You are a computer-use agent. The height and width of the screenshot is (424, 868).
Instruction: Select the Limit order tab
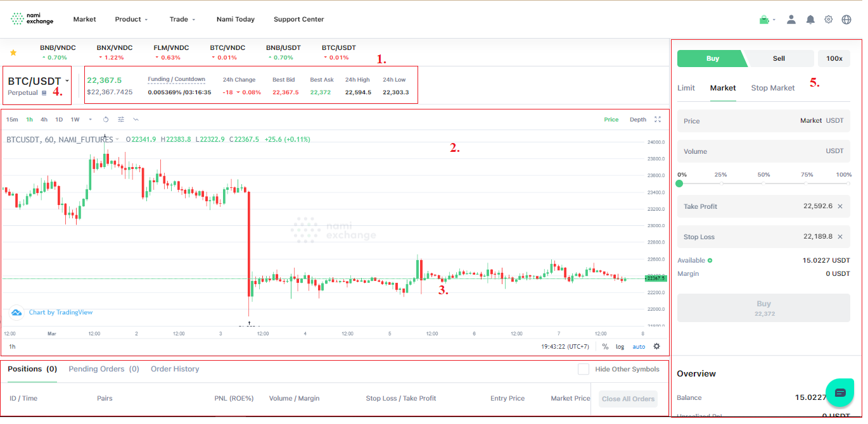point(686,88)
